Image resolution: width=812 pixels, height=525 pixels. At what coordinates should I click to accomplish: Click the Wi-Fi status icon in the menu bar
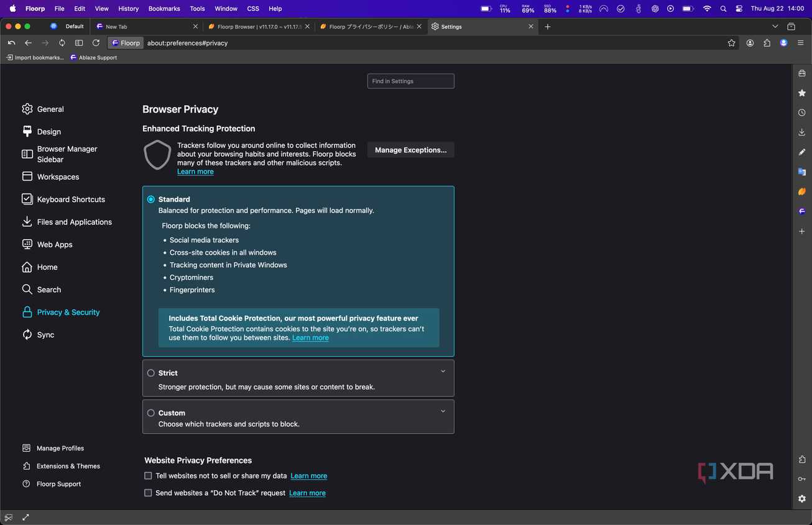tap(707, 9)
